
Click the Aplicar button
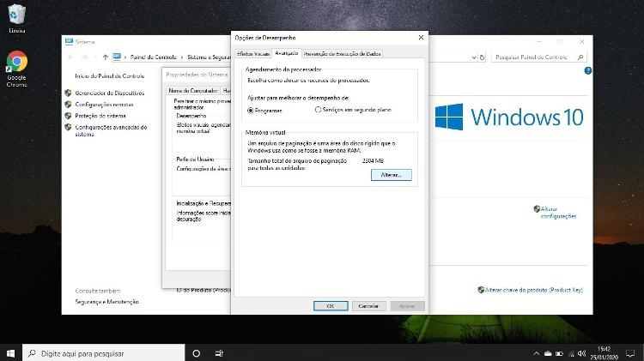[407, 306]
